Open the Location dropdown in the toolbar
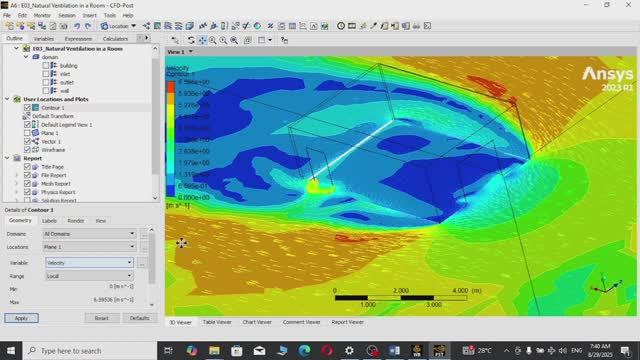The width and height of the screenshot is (640, 360). [x=118, y=26]
